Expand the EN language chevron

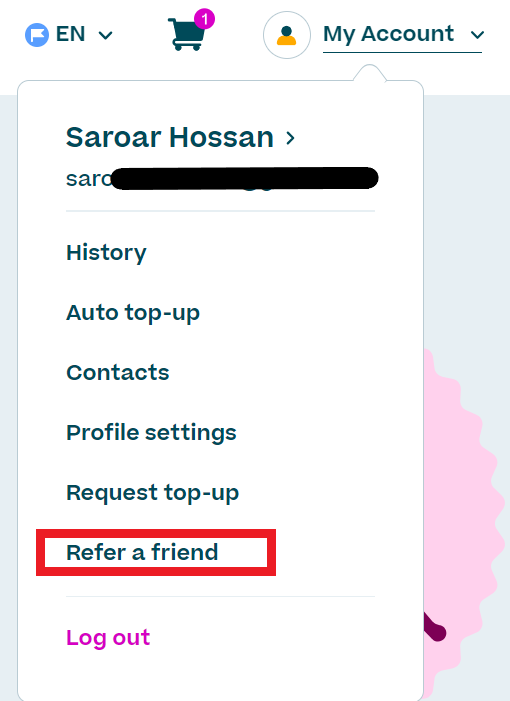105,35
